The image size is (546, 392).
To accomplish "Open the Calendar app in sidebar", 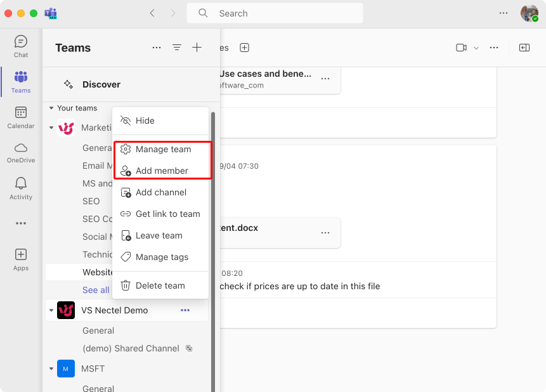I will (x=21, y=118).
